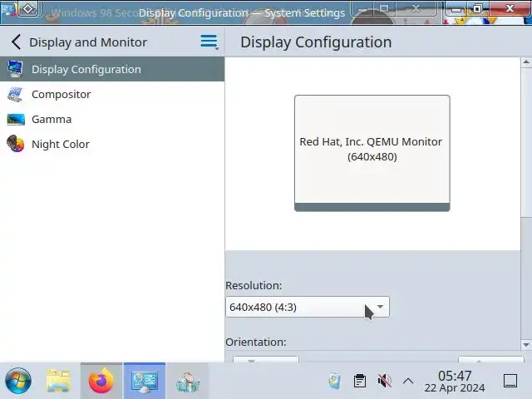Click the diamond pin button in title bar
532x399 pixels.
click(x=27, y=9)
